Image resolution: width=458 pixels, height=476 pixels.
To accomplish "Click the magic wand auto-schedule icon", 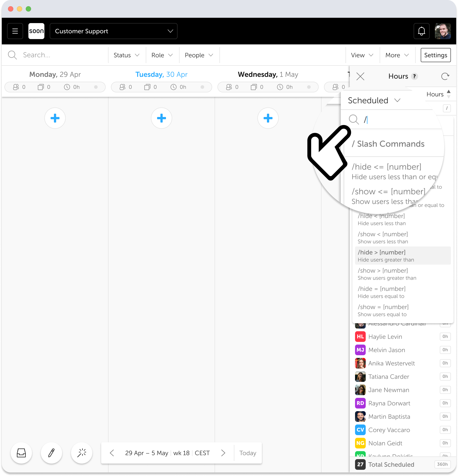I will (82, 453).
